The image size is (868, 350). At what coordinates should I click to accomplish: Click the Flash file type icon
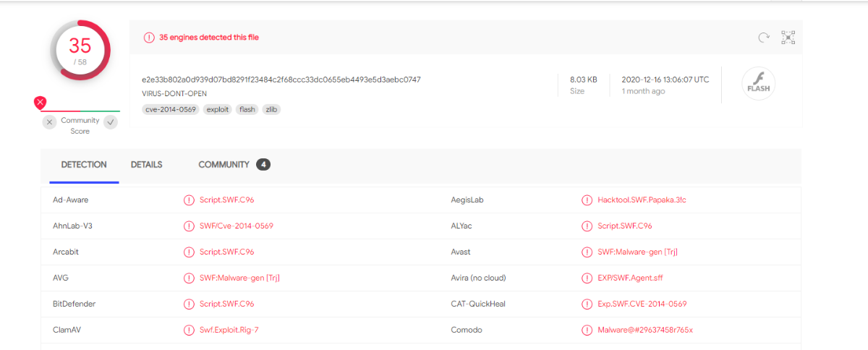point(759,85)
